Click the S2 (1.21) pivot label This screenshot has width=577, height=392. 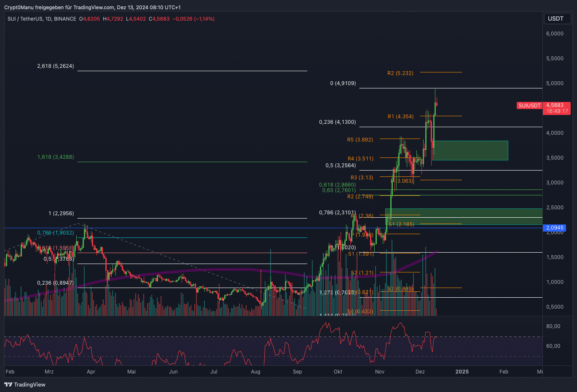pos(362,273)
